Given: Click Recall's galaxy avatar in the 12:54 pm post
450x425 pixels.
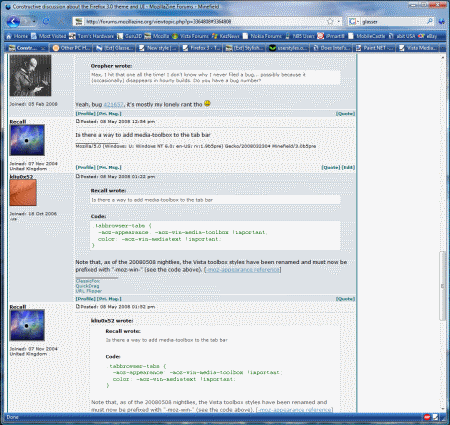Looking at the screenshot, I should (x=27, y=140).
